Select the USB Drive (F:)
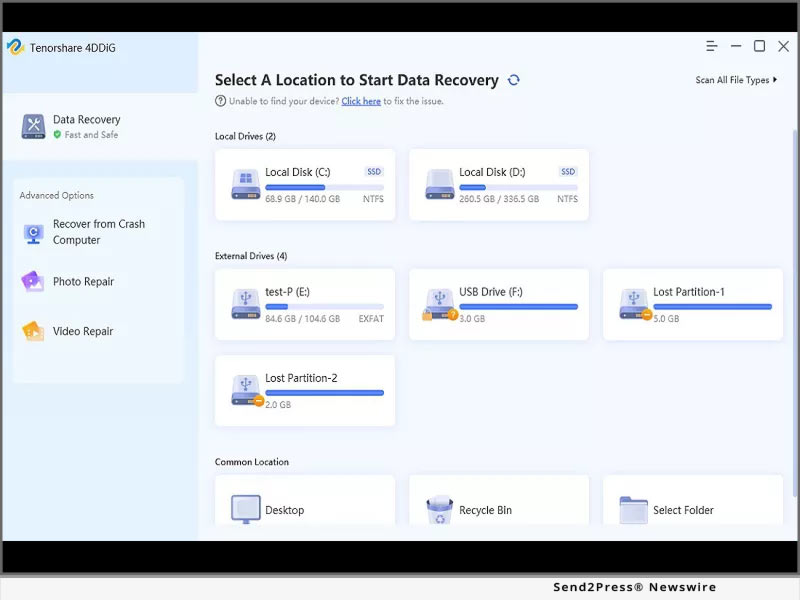 click(498, 305)
